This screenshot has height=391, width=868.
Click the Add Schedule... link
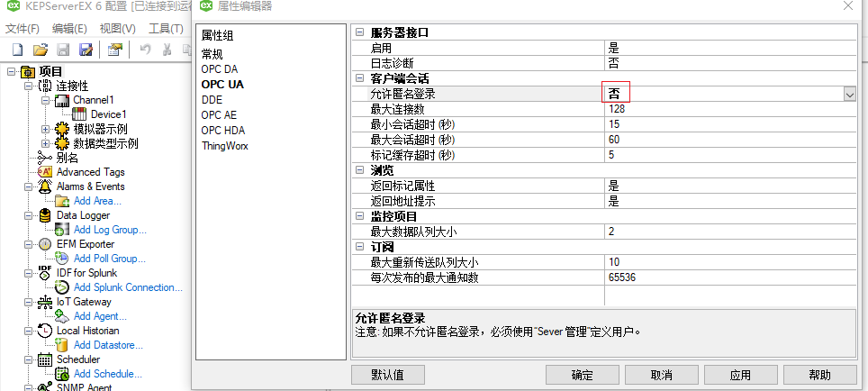108,374
